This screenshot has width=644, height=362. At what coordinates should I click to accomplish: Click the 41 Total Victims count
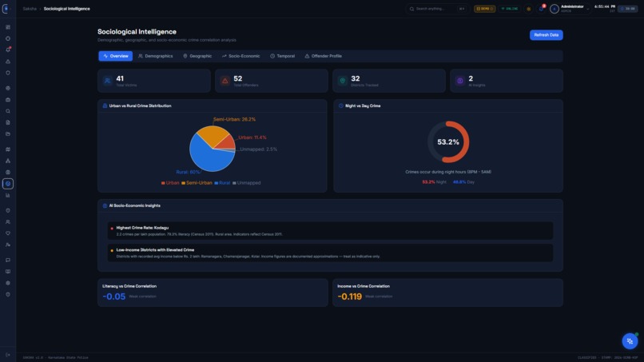click(120, 78)
